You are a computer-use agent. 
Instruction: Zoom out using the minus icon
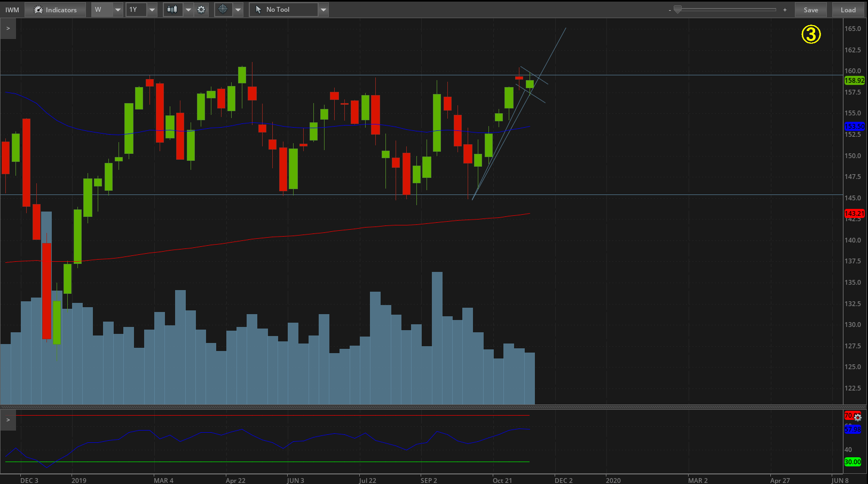[669, 9]
